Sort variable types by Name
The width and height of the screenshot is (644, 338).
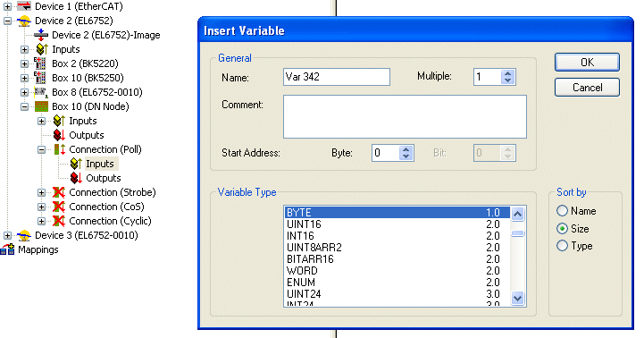click(562, 211)
